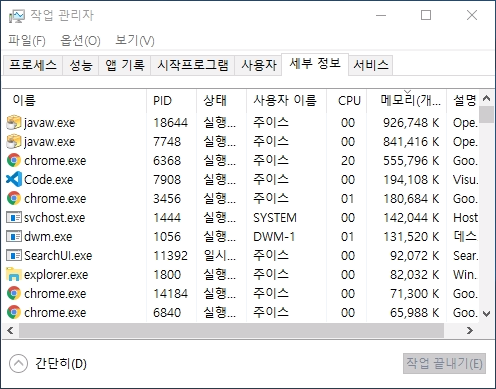Screen dimensions: 496x389
Task: Click the explorer.exe folder icon
Action: [x=14, y=274]
